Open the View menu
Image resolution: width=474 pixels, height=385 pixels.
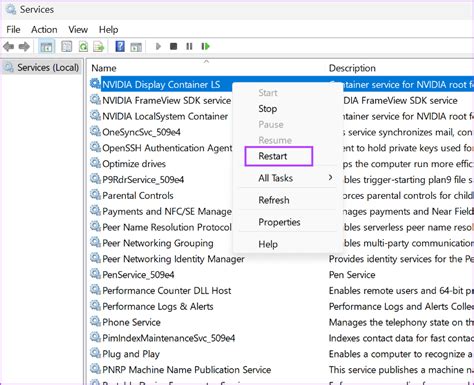pyautogui.click(x=78, y=30)
